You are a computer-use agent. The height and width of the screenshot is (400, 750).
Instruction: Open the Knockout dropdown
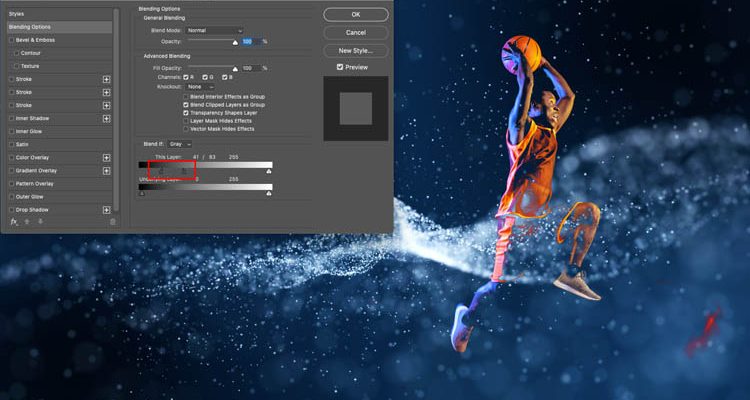click(x=200, y=87)
